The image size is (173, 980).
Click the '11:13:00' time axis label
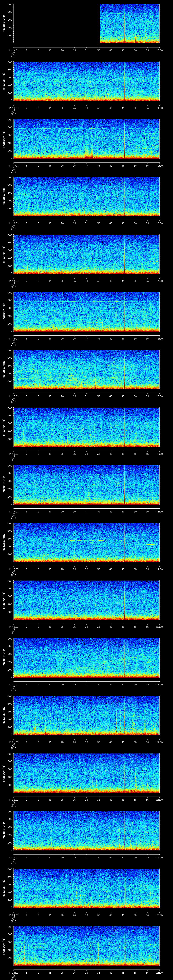(x=14, y=281)
